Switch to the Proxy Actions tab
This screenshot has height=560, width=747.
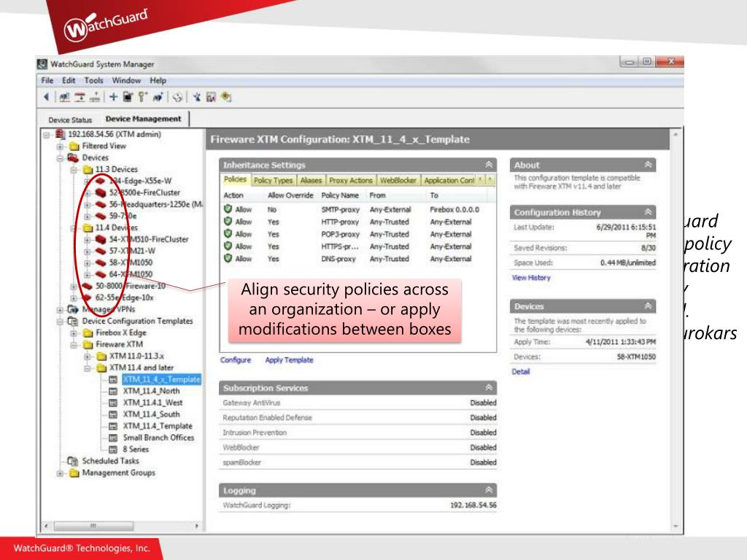pos(351,181)
